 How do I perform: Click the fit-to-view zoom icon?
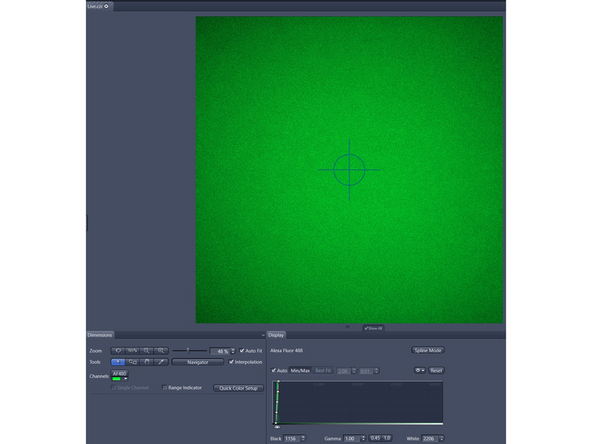point(118,351)
